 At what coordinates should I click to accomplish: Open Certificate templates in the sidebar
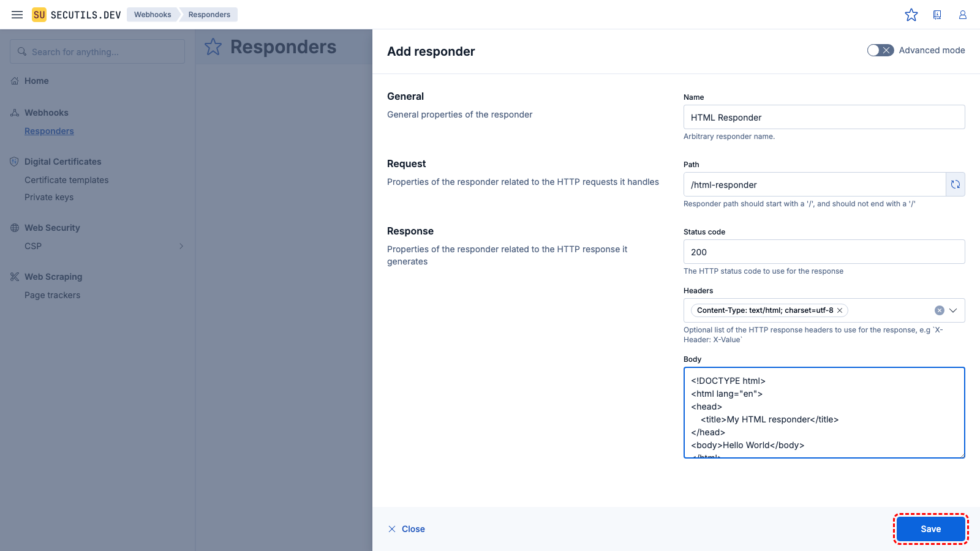67,180
